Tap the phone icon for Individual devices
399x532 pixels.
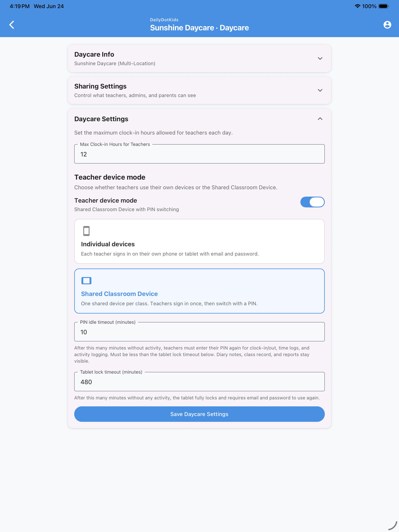[86, 231]
